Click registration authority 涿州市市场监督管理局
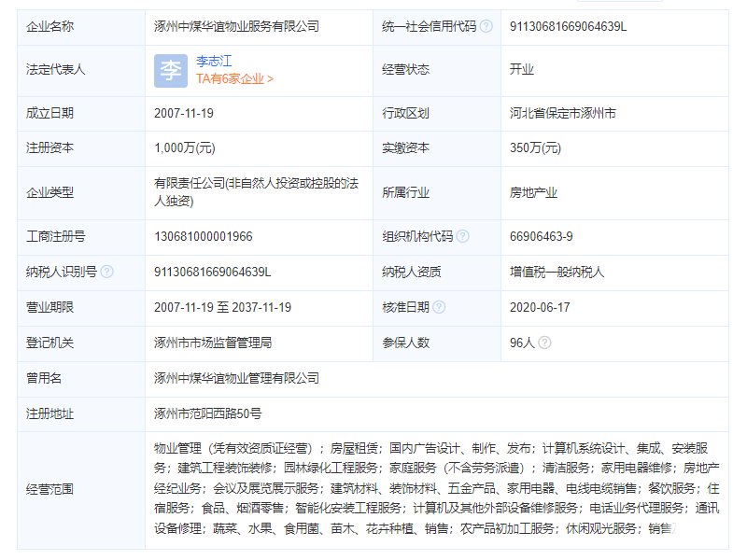The width and height of the screenshot is (747, 560). [213, 343]
